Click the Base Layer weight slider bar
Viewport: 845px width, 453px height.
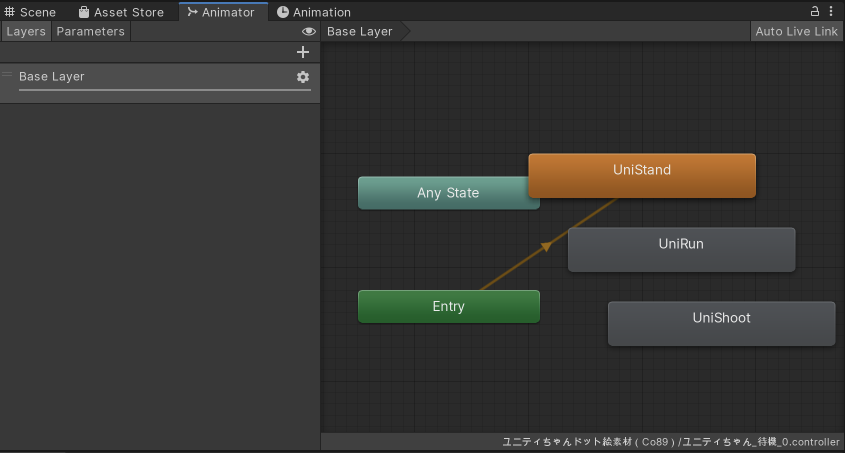(165, 90)
